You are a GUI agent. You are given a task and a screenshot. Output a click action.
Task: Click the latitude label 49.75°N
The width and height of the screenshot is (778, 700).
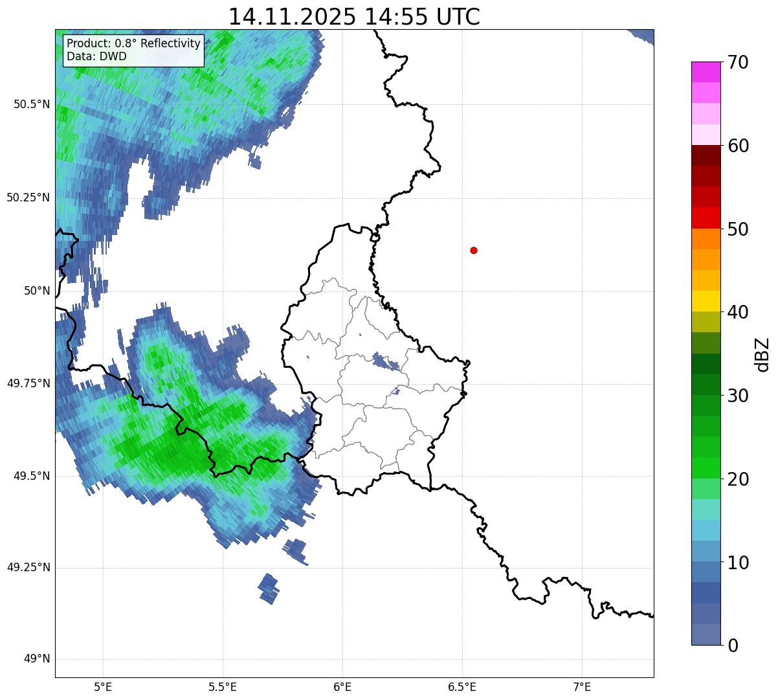tap(28, 383)
